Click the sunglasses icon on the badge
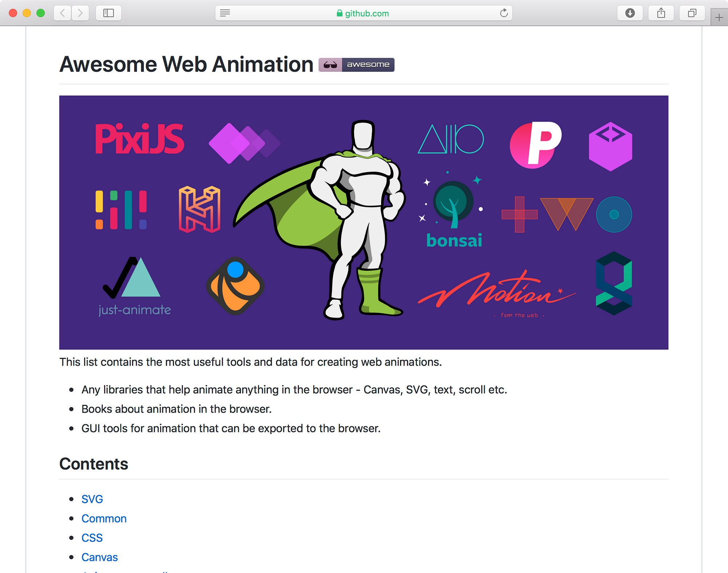Image resolution: width=728 pixels, height=573 pixels. click(x=330, y=65)
